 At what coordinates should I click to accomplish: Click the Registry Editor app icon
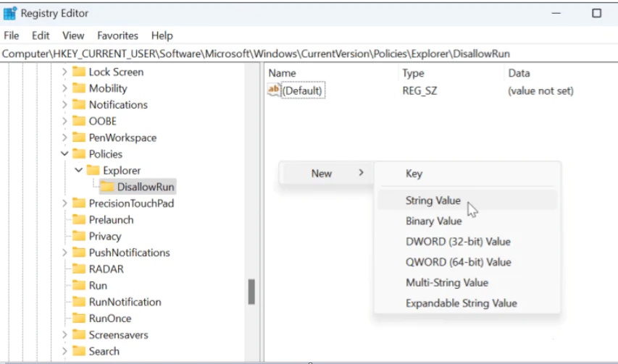[x=10, y=13]
